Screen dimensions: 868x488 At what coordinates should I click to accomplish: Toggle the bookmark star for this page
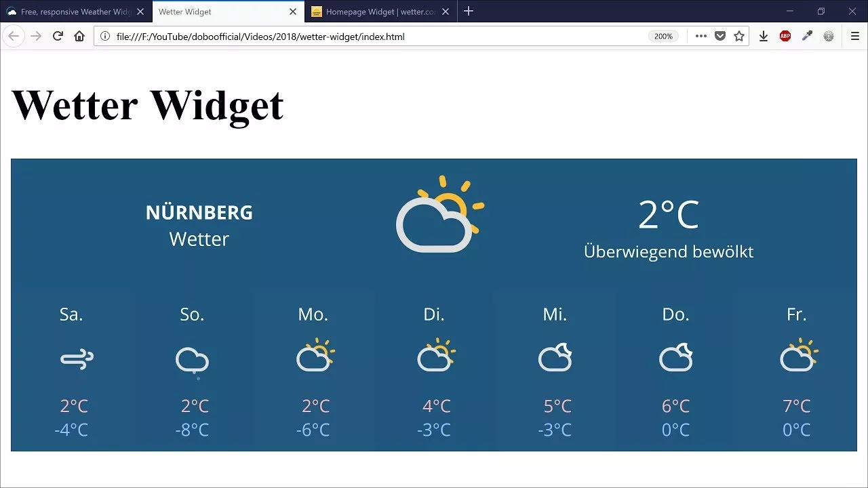click(x=739, y=36)
